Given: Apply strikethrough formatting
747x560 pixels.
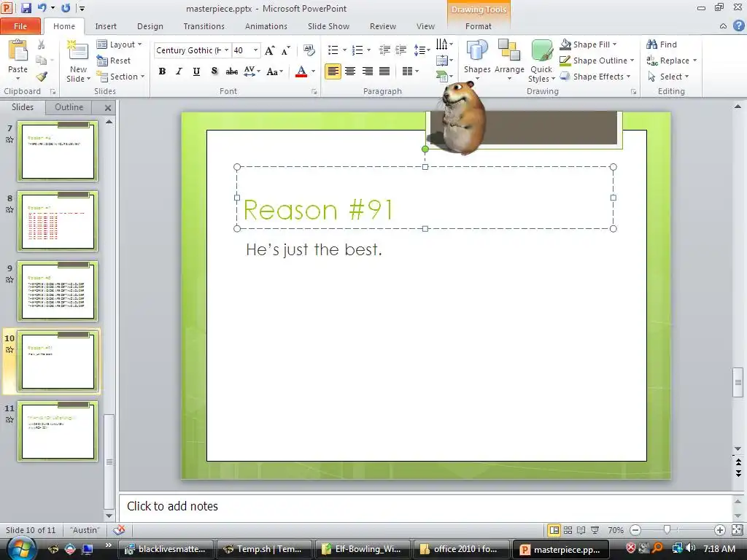Looking at the screenshot, I should tap(231, 71).
